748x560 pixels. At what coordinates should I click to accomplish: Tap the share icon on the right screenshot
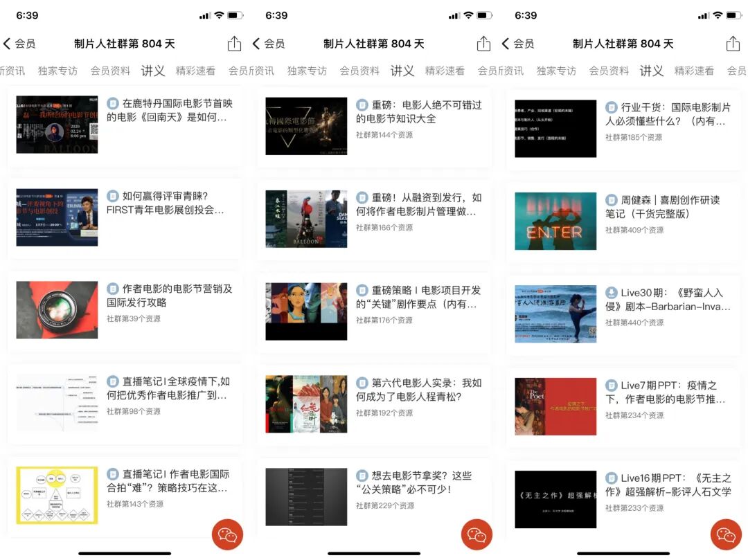click(732, 42)
